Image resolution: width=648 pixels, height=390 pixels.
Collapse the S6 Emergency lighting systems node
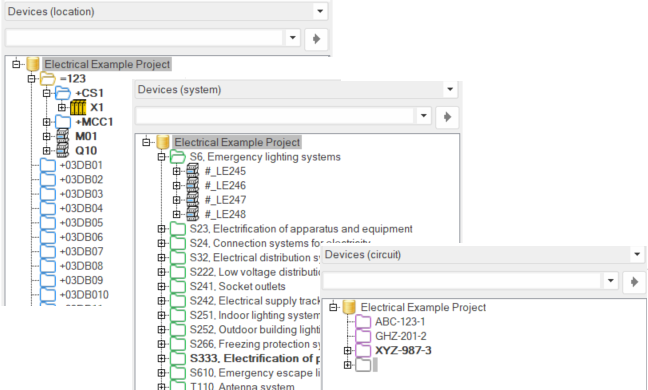[162, 157]
